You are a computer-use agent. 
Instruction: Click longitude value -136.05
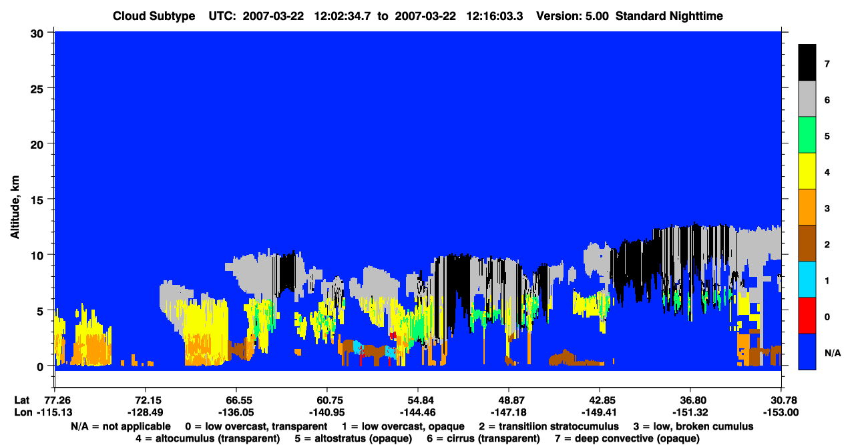pyautogui.click(x=236, y=412)
